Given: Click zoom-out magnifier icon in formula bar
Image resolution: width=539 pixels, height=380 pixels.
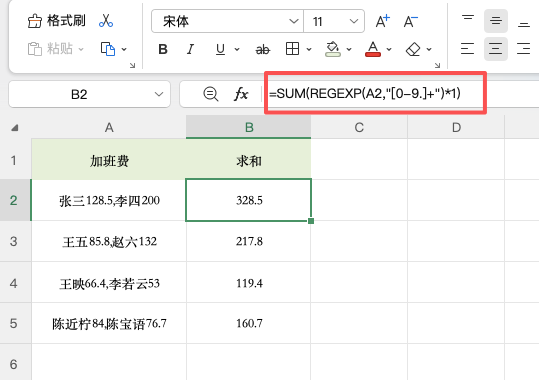Looking at the screenshot, I should coord(211,94).
